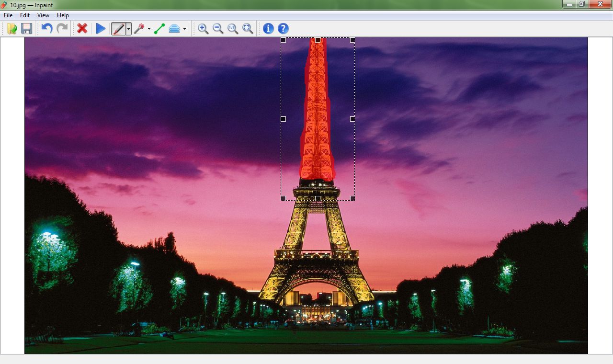This screenshot has height=364, width=613.
Task: Redo the undone action
Action: coord(62,29)
